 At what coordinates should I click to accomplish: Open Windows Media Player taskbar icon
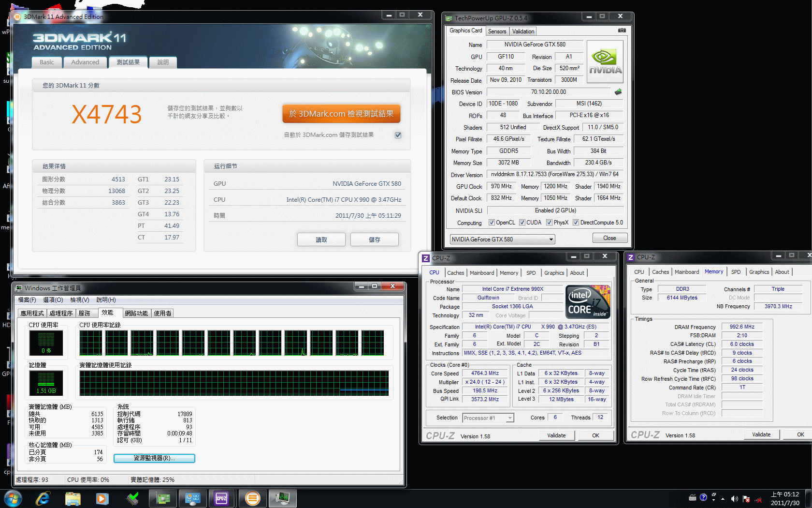102,498
